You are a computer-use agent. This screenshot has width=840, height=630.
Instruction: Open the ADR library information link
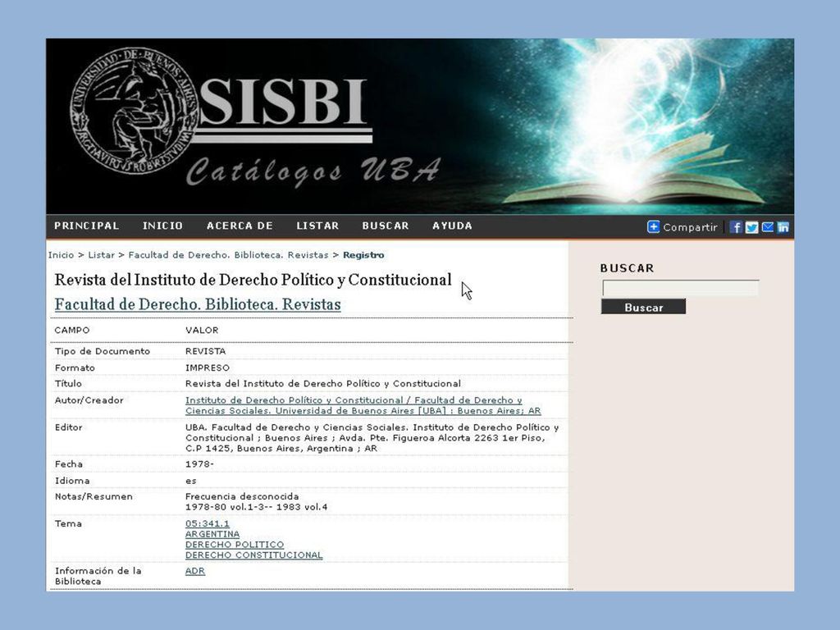[x=195, y=571]
